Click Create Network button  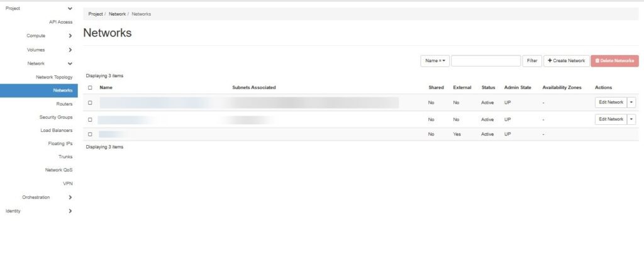click(567, 61)
